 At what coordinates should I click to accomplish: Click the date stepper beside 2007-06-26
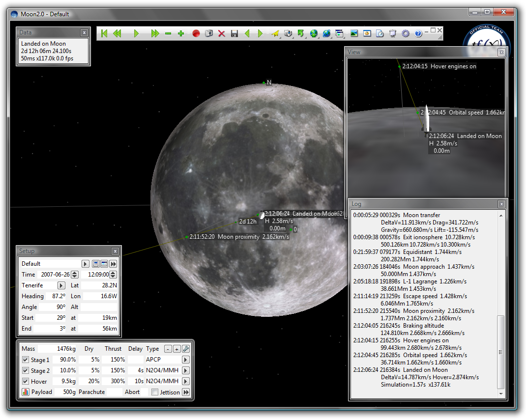(x=74, y=275)
